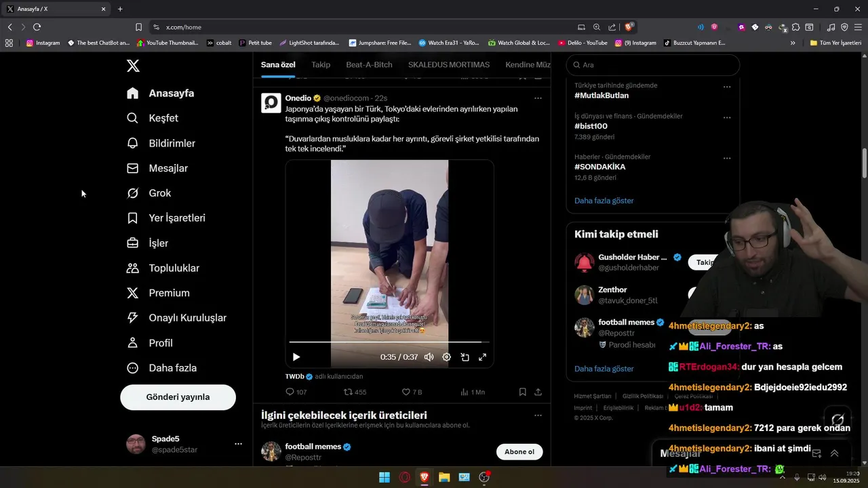Switch to the Sana özel tab
The width and height of the screenshot is (868, 488).
[278, 64]
